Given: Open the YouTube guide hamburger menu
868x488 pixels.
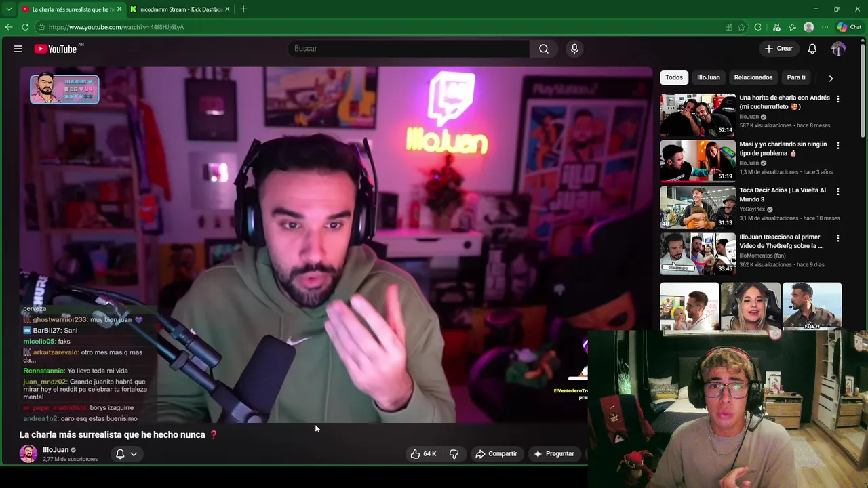Looking at the screenshot, I should pos(18,49).
